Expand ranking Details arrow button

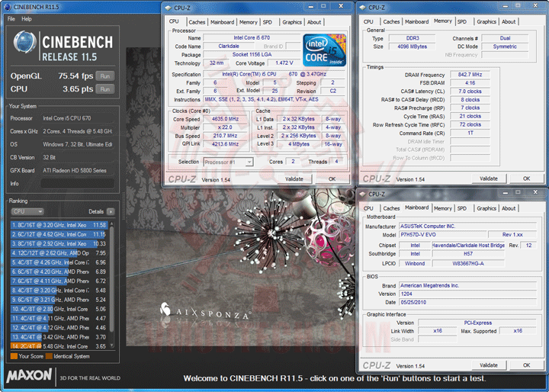[x=111, y=211]
